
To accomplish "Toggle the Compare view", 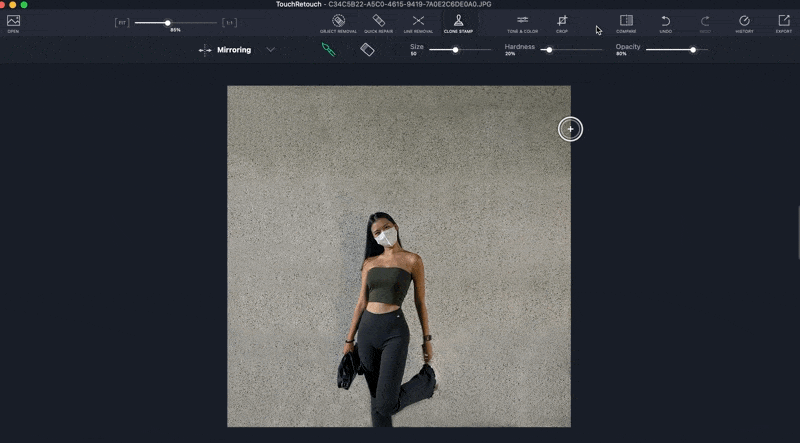I will (626, 23).
